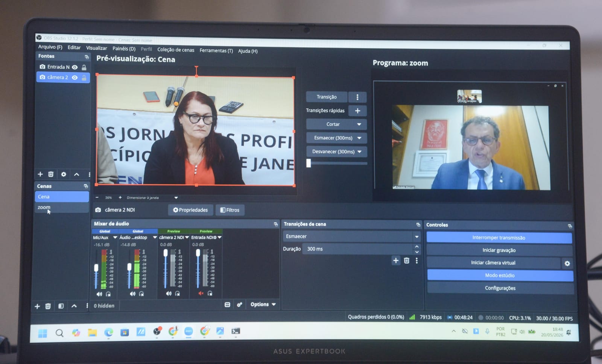
Task: Hide the câmera 2 source
Action: coord(75,78)
